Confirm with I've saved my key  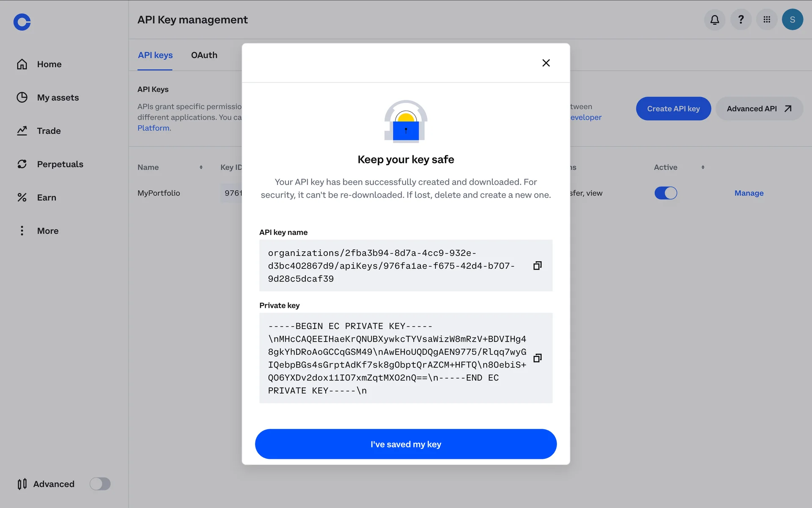(x=406, y=444)
